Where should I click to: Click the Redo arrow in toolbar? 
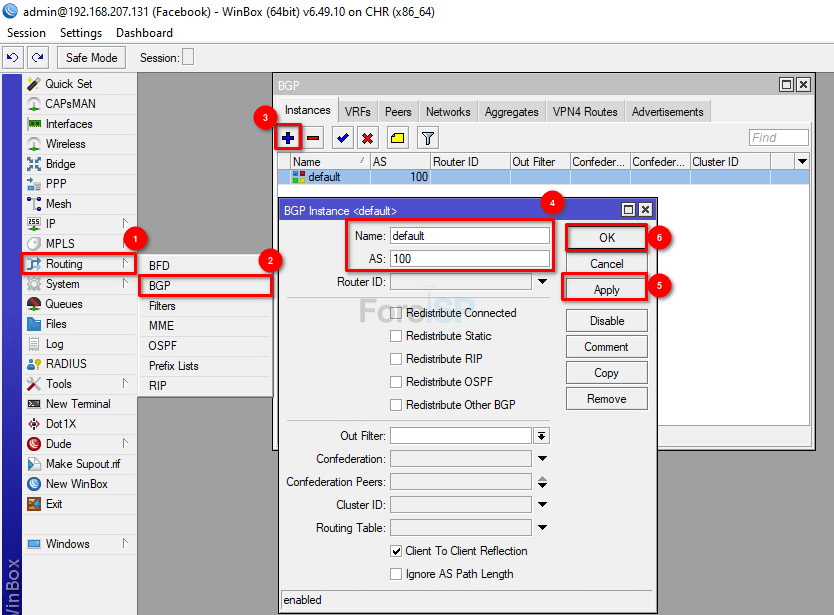click(37, 58)
